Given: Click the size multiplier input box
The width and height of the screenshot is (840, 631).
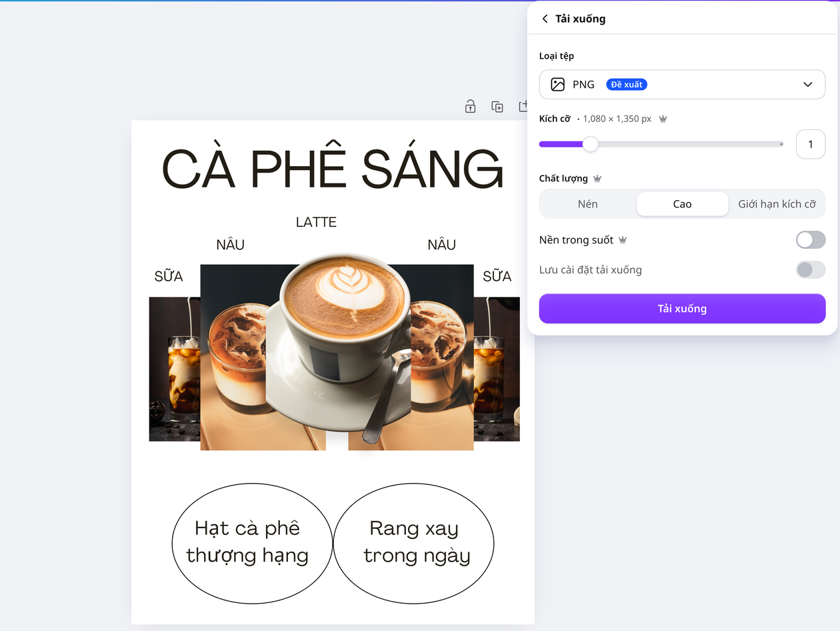Looking at the screenshot, I should 811,144.
